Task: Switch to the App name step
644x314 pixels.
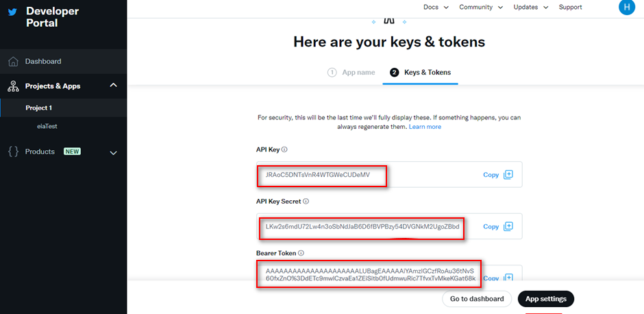Action: pyautogui.click(x=351, y=73)
